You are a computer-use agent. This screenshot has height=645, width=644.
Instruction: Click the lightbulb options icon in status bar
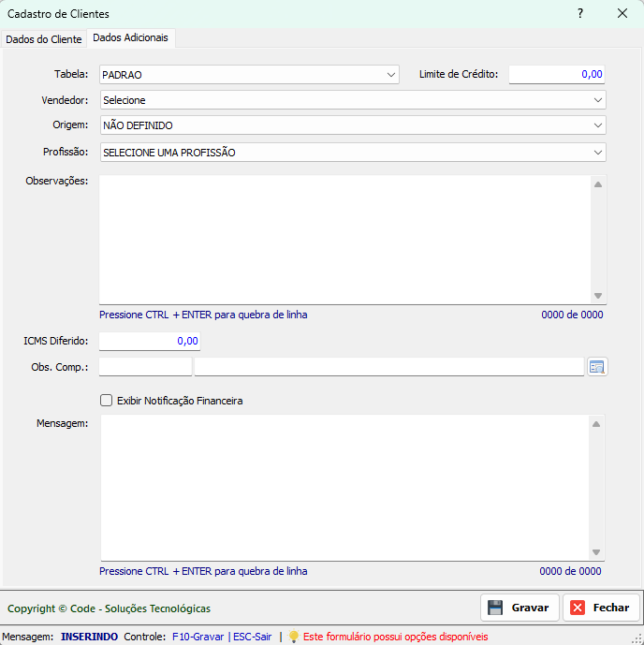tap(294, 637)
